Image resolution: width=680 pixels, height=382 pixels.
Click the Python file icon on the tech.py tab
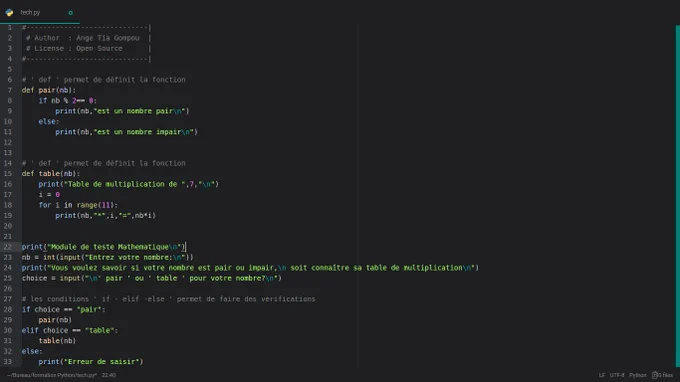pos(9,13)
